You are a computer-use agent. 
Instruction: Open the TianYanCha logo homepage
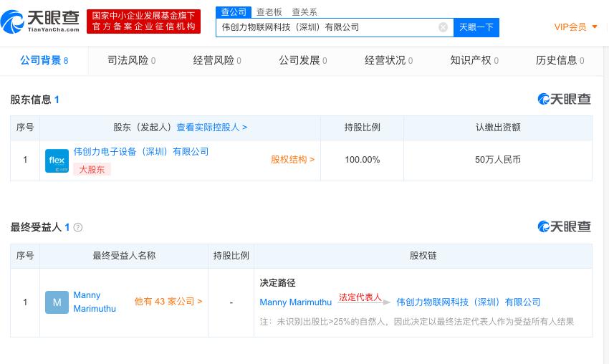click(40, 21)
